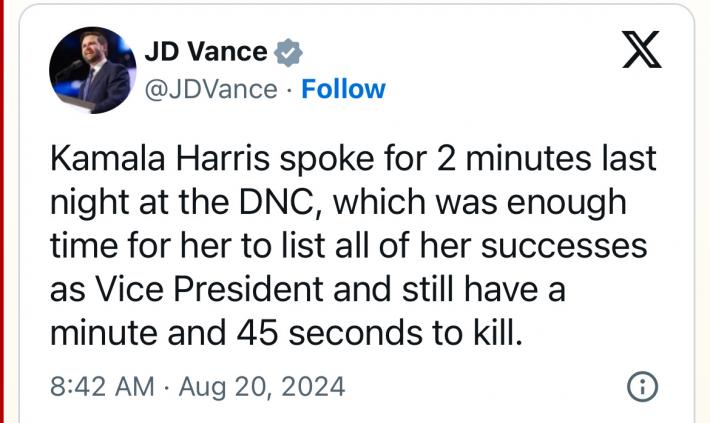The image size is (710, 423).
Task: Open the tweet info icon
Action: coord(642,386)
